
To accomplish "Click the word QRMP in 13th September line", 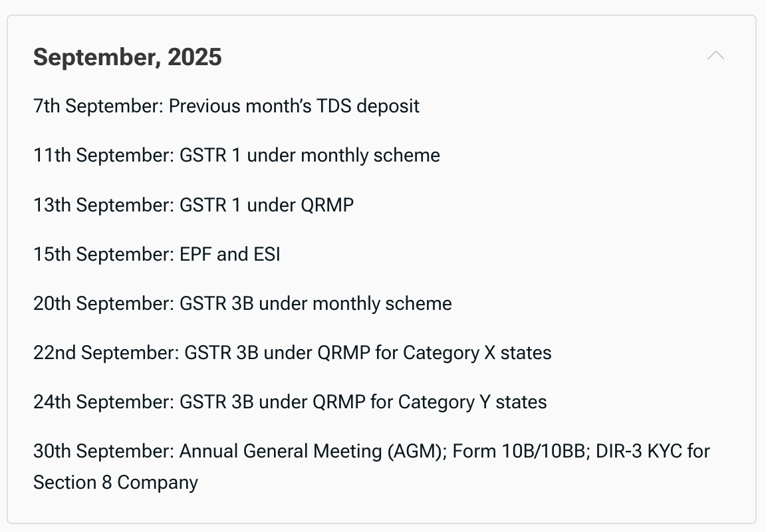I will click(x=327, y=205).
